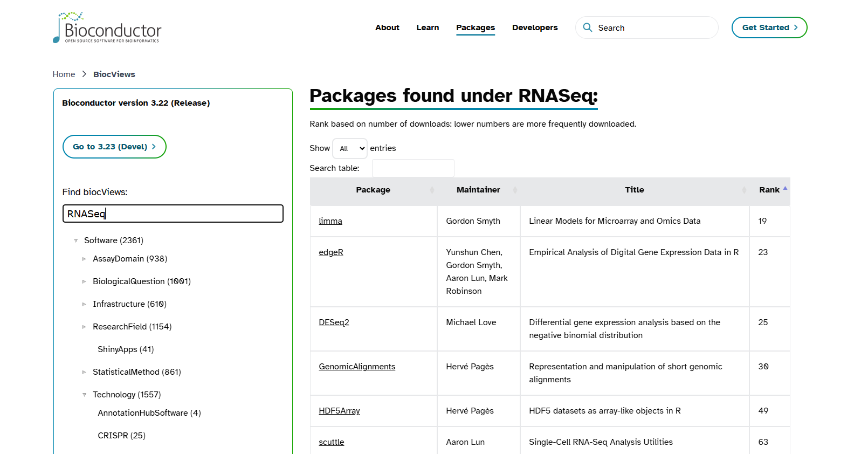
Task: Click the Get Started button
Action: coord(769,27)
